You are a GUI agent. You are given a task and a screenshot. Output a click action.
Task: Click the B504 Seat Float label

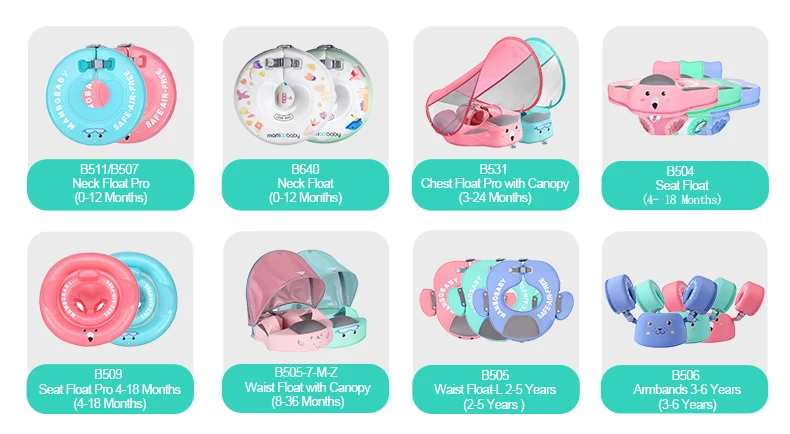(x=685, y=185)
